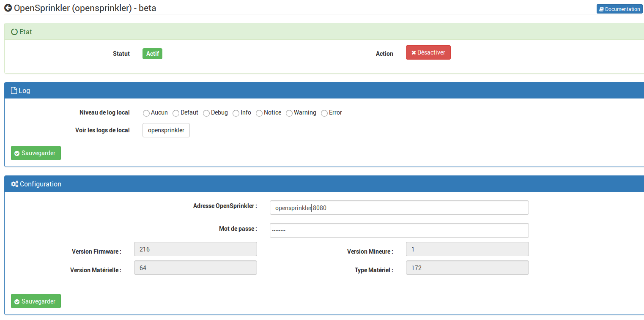Viewport: 644px width, 320px height.
Task: Click the Etat panel header
Action: pos(324,32)
